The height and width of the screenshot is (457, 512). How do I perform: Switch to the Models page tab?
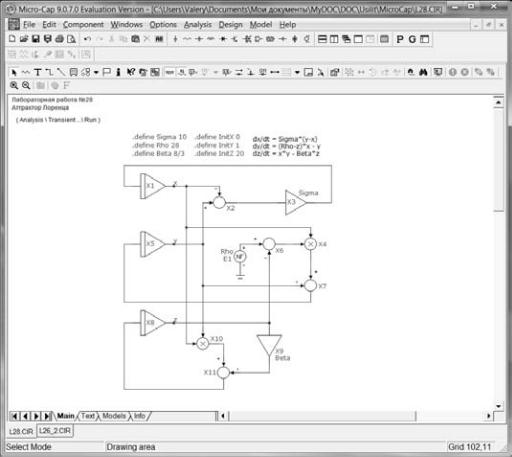point(114,416)
